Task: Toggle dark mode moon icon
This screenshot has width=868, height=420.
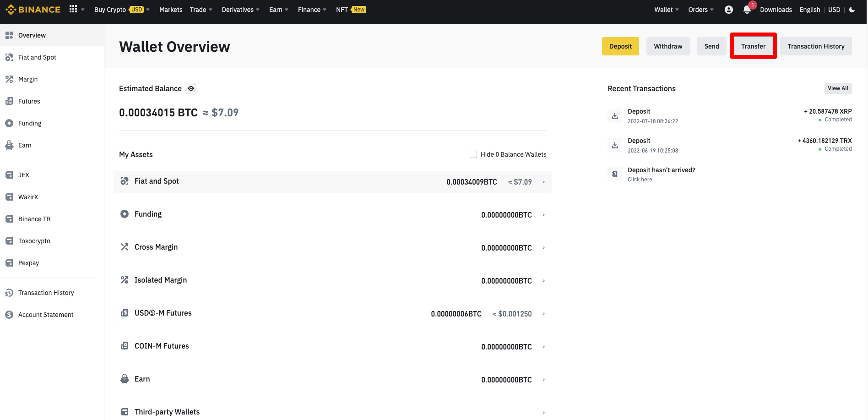Action: coord(852,10)
